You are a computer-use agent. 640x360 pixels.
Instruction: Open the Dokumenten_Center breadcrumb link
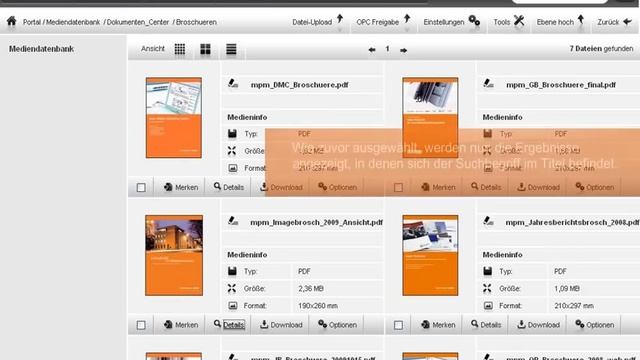coord(138,22)
